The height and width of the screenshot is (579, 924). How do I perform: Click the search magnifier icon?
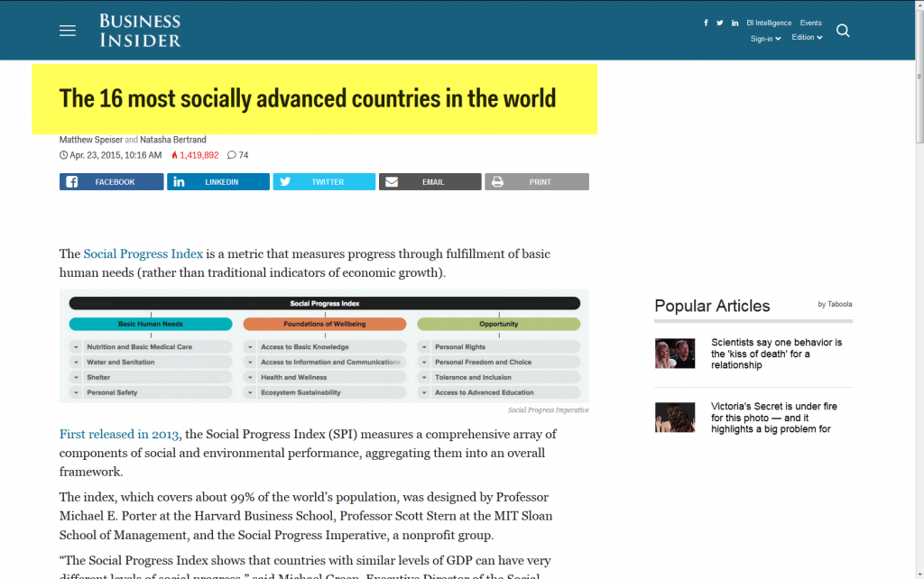[843, 31]
